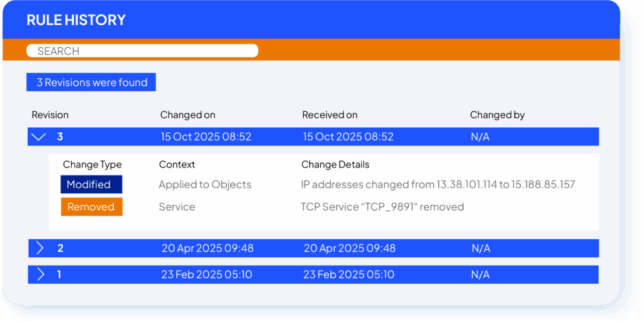
Task: Expand revision 2 chevron arrow
Action: [40, 248]
